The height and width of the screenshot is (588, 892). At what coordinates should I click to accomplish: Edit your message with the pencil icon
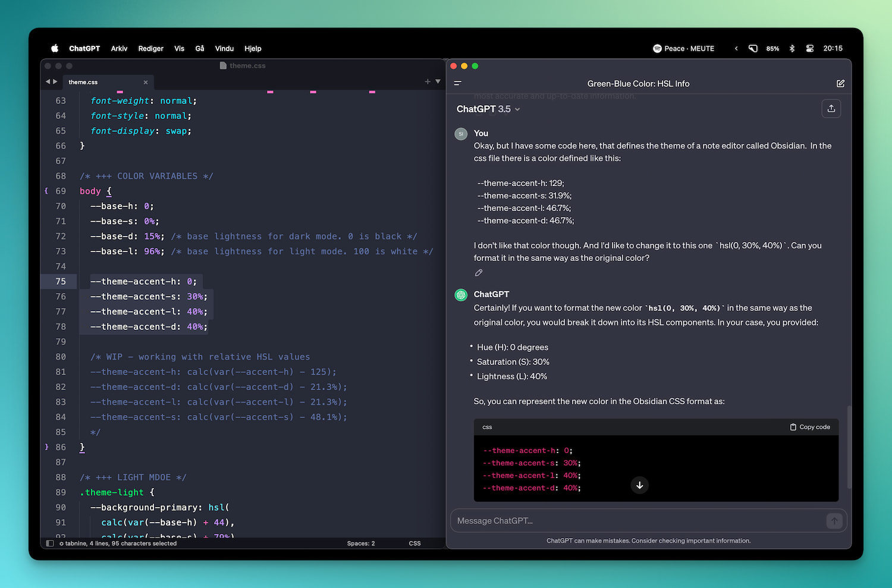(x=479, y=273)
